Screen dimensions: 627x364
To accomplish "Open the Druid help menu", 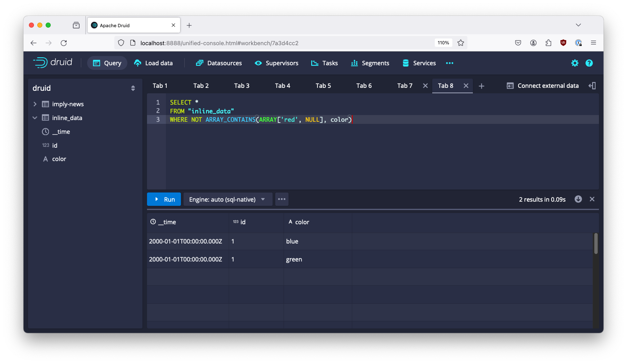I will [589, 63].
